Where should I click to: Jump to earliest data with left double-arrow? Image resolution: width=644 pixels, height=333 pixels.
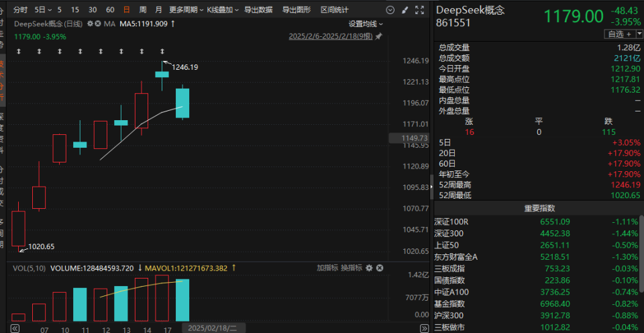pyautogui.click(x=15, y=328)
